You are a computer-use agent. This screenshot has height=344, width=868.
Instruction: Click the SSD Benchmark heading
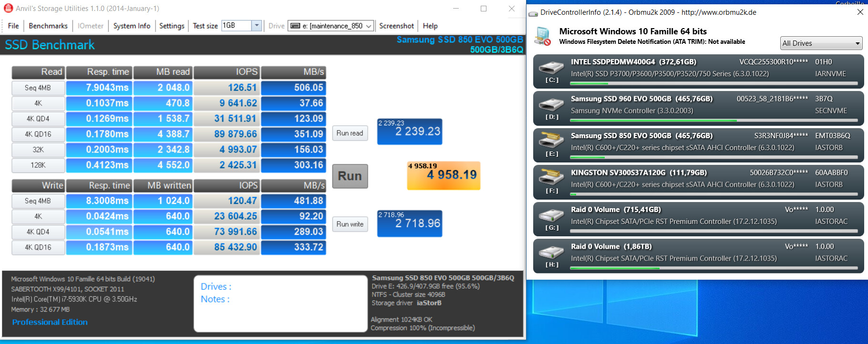click(50, 45)
